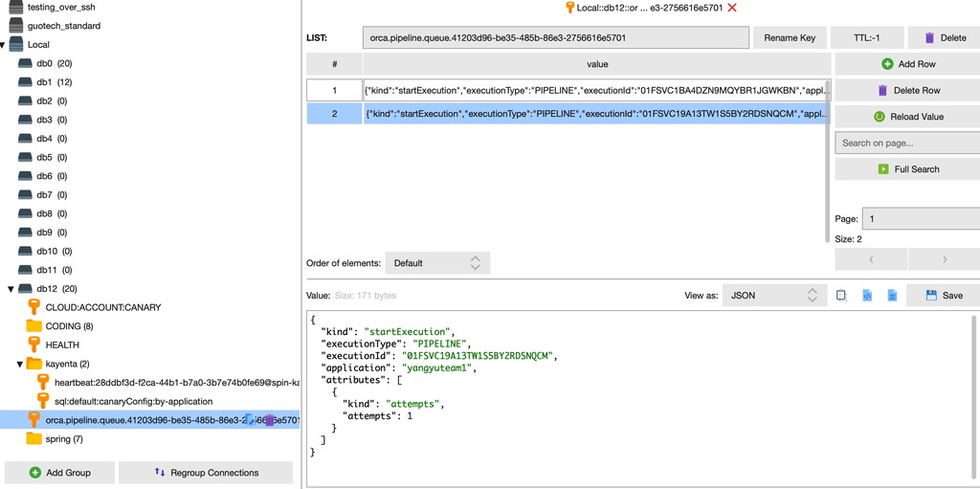
Task: Collapse the db12 database node
Action: click(11, 289)
